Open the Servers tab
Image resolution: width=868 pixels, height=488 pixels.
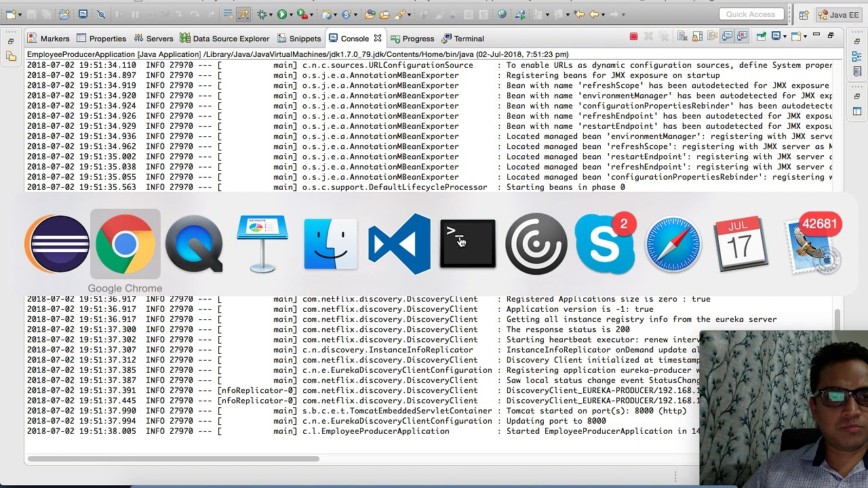(153, 39)
